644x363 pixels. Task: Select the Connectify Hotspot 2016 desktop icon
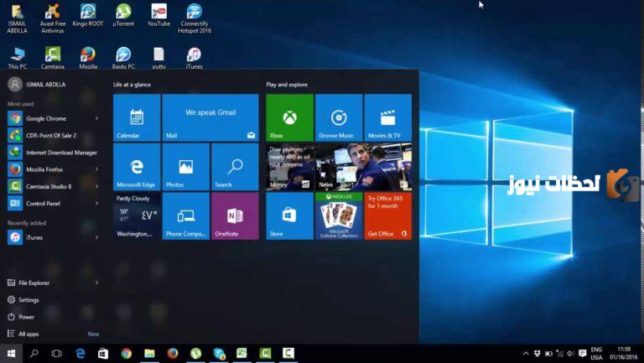(195, 18)
